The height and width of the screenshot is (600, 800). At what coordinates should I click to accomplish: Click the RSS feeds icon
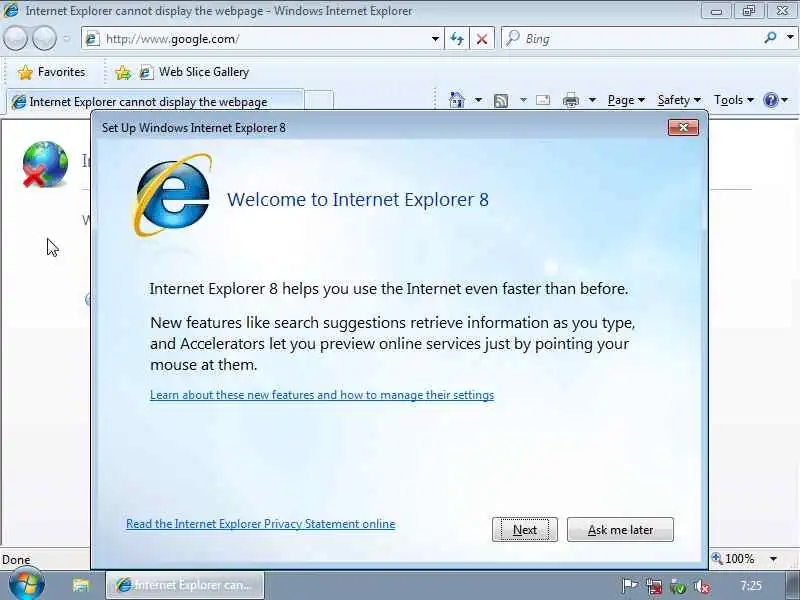coord(501,101)
